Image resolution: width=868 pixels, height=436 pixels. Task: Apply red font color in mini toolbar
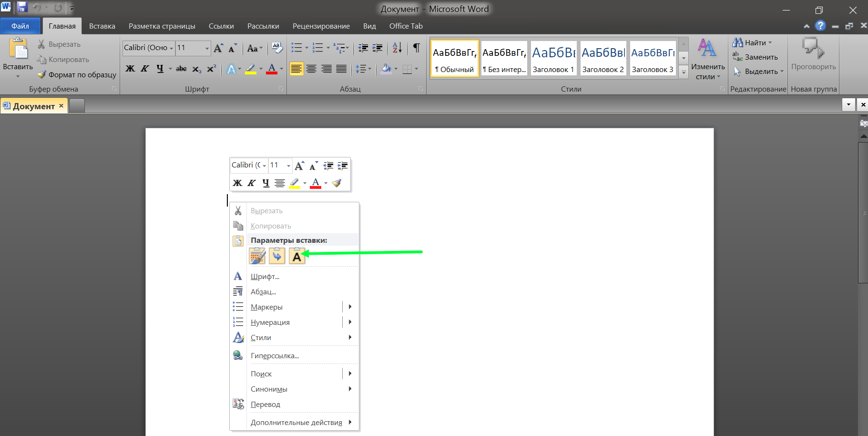coord(316,183)
